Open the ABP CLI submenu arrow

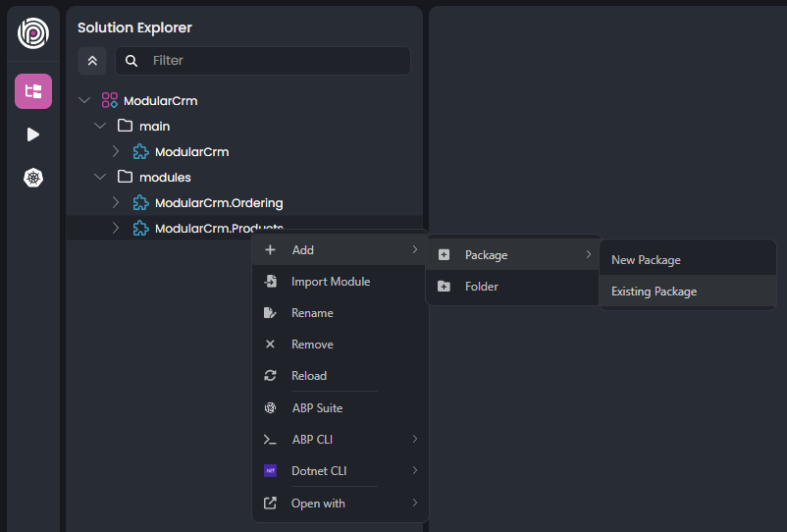414,439
